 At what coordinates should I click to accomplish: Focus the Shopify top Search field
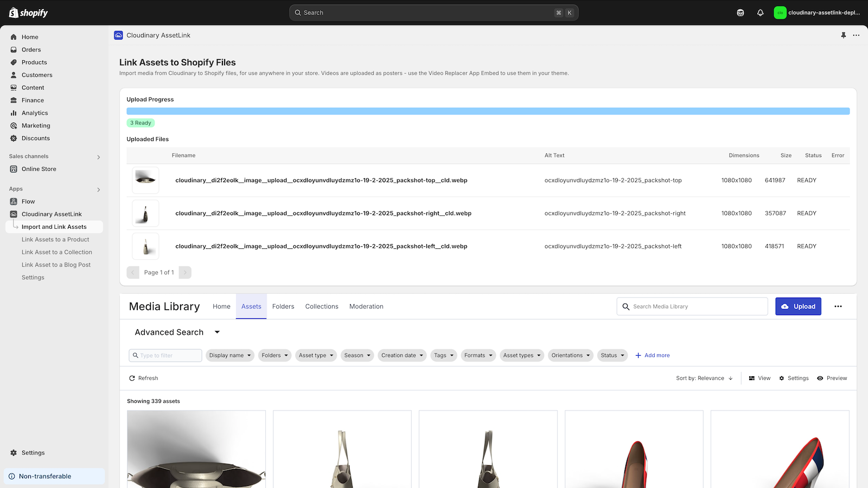click(x=434, y=12)
